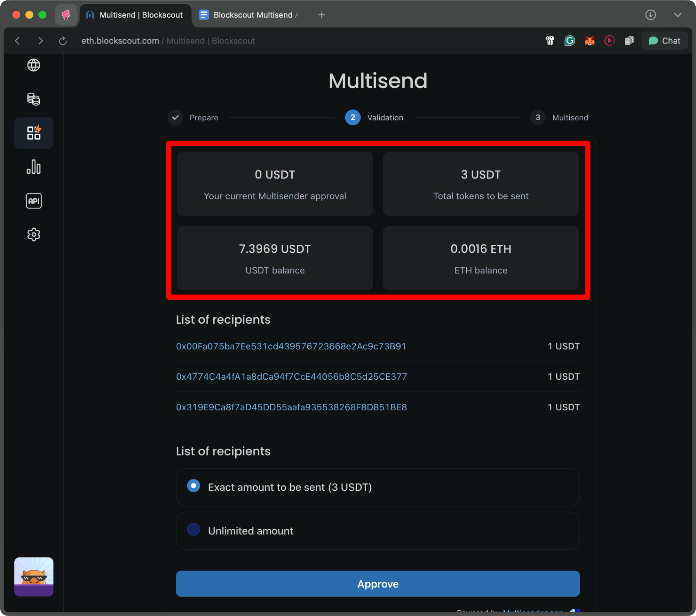696x616 pixels.
Task: Open the MetaMask fox extension icon
Action: 590,40
